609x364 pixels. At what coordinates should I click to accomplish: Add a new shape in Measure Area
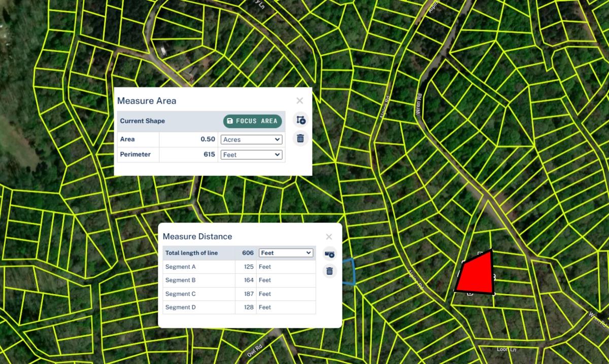[x=300, y=120]
